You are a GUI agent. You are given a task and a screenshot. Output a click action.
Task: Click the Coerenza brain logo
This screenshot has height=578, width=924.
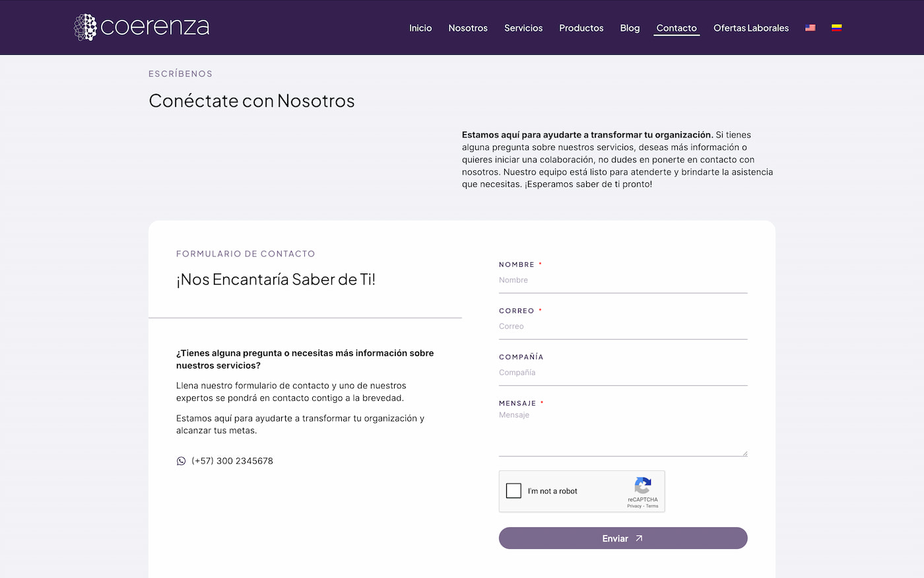85,27
